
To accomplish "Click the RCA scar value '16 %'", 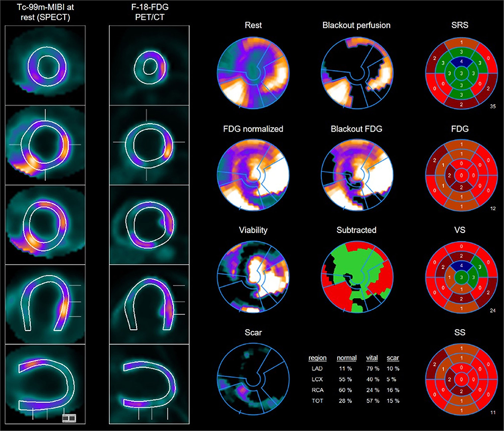I will [x=393, y=390].
